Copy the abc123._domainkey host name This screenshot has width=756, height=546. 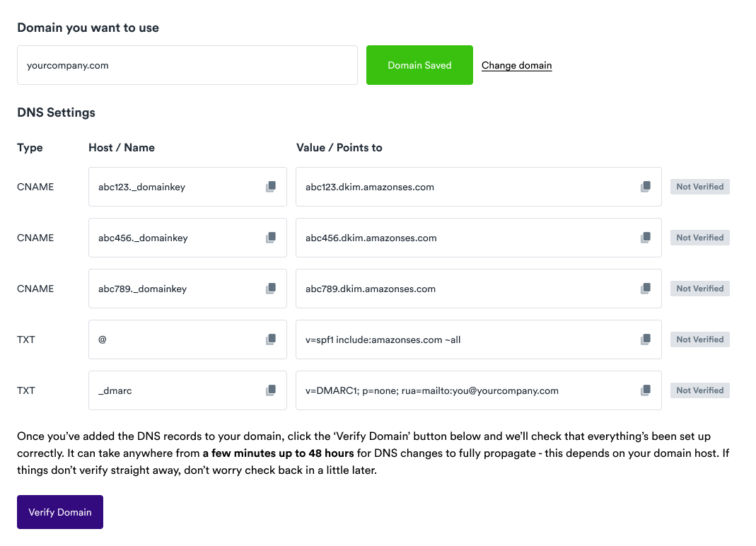[270, 187]
